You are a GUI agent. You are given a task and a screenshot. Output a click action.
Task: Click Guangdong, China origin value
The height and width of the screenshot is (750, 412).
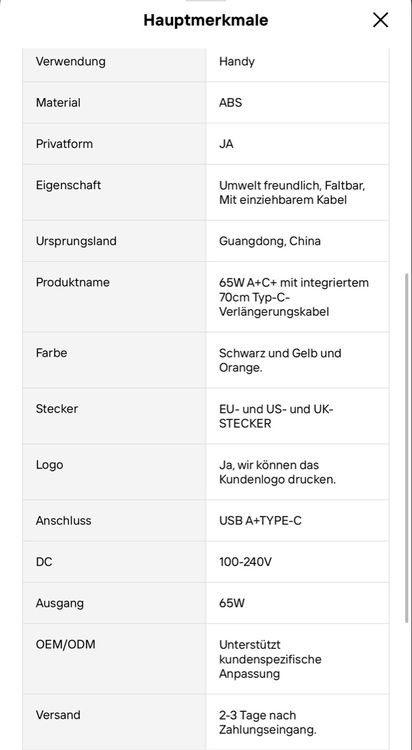tap(270, 241)
